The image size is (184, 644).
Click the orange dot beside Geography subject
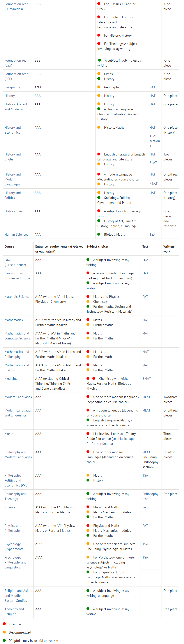[x=99, y=87]
